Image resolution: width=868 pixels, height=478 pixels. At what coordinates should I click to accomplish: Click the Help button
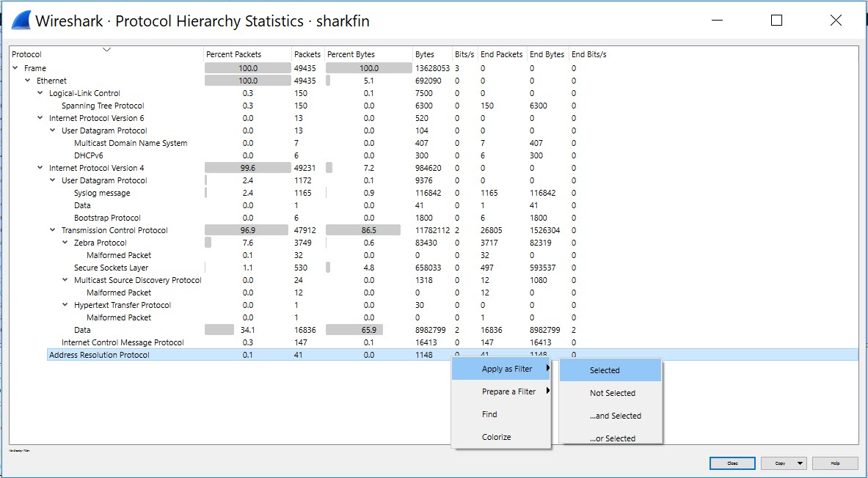[x=835, y=463]
